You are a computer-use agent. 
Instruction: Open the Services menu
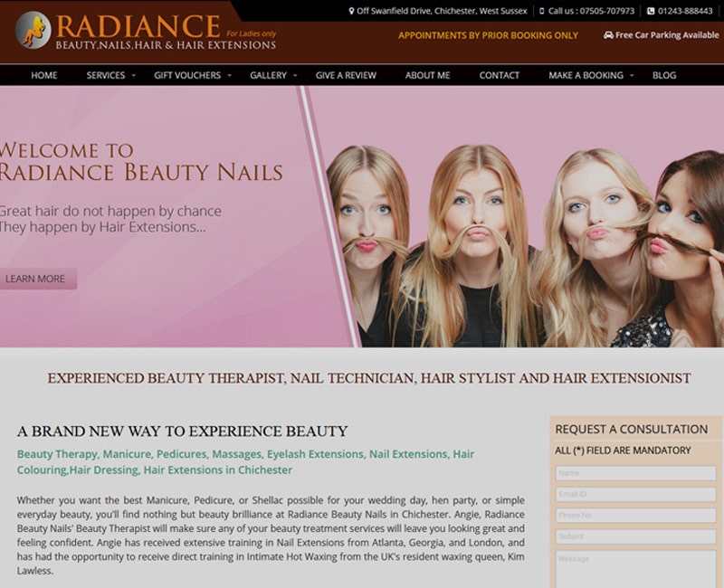pos(106,75)
